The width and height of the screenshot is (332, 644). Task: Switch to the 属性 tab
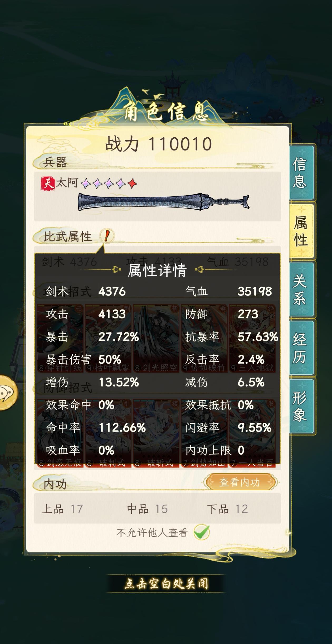click(302, 231)
